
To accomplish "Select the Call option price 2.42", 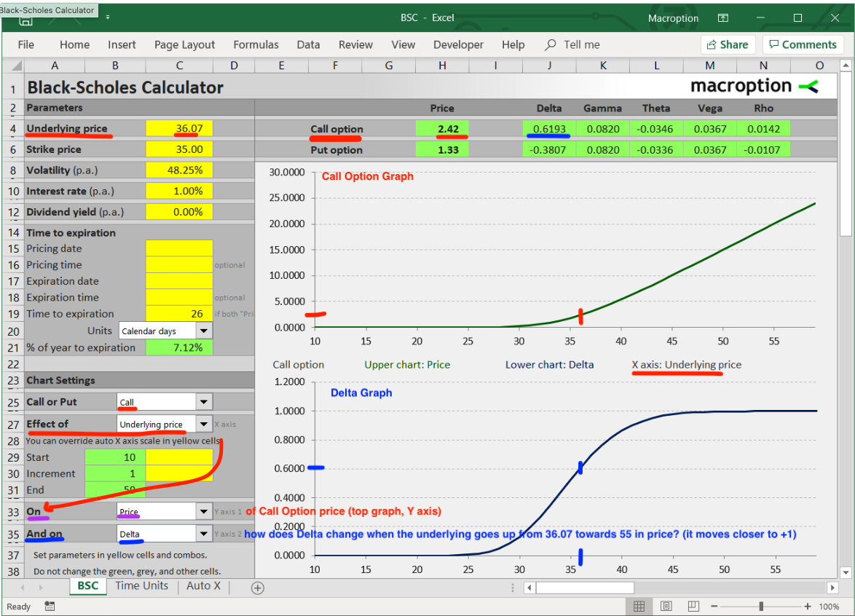I will pyautogui.click(x=442, y=129).
